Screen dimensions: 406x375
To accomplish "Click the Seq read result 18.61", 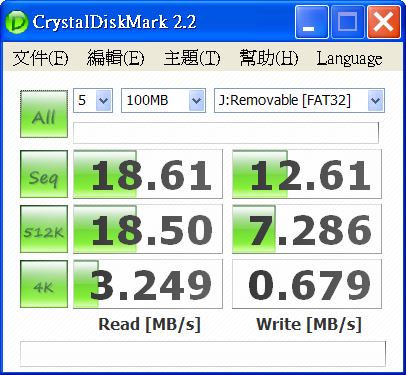I will [x=148, y=174].
